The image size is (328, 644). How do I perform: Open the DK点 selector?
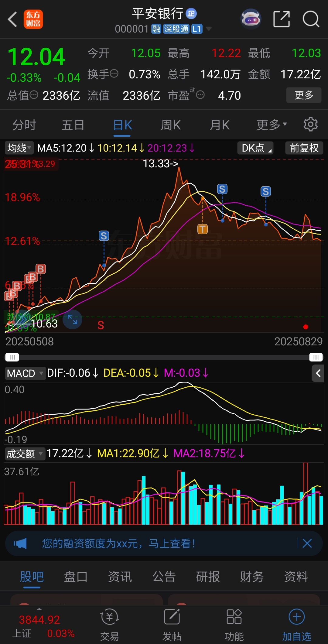point(255,148)
